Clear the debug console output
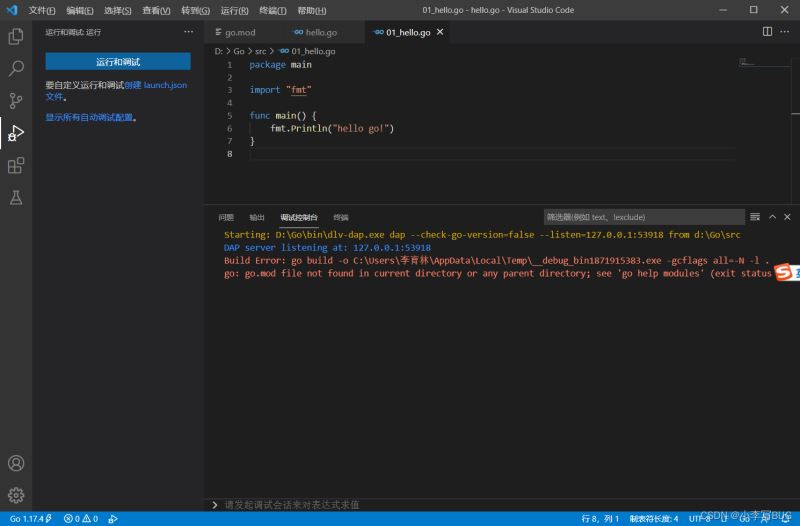Image resolution: width=800 pixels, height=526 pixels. pos(755,217)
